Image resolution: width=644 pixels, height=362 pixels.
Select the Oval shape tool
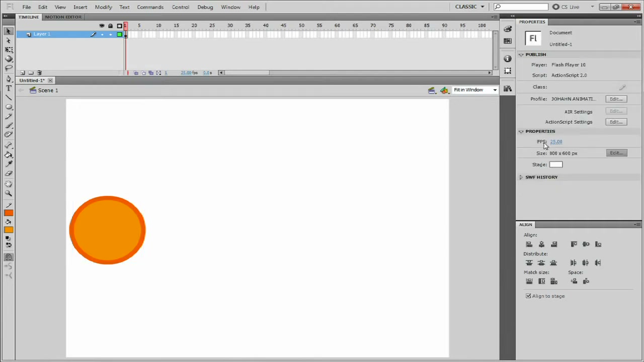(x=9, y=107)
